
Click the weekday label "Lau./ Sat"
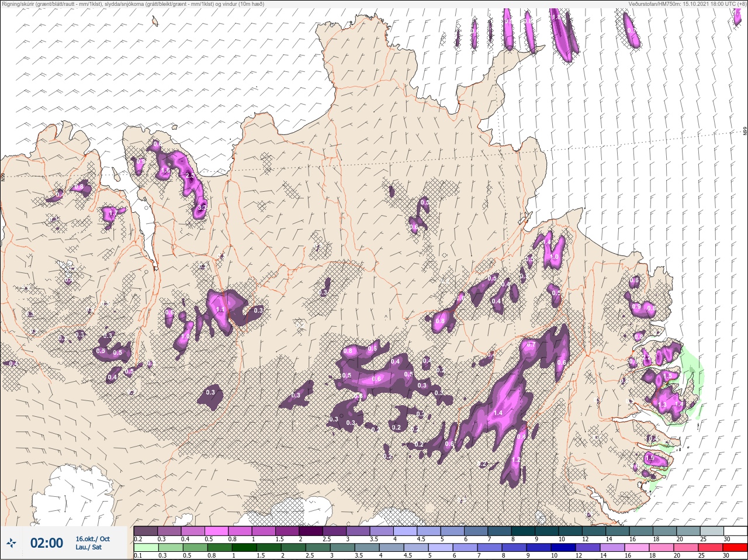(88, 547)
